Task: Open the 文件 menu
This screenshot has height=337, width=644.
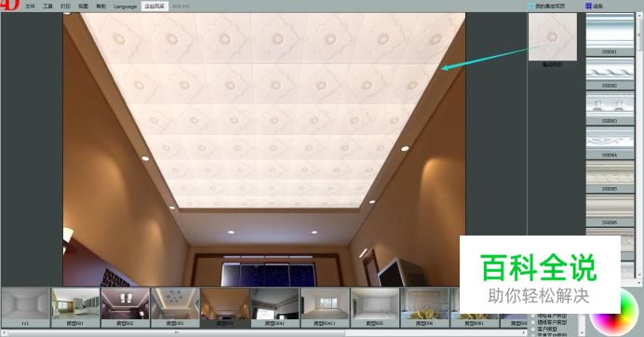Action: click(30, 7)
